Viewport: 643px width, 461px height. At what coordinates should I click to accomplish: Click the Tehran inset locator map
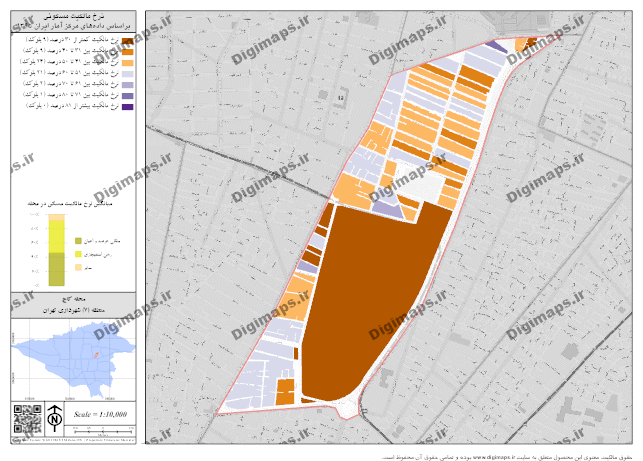(73, 360)
